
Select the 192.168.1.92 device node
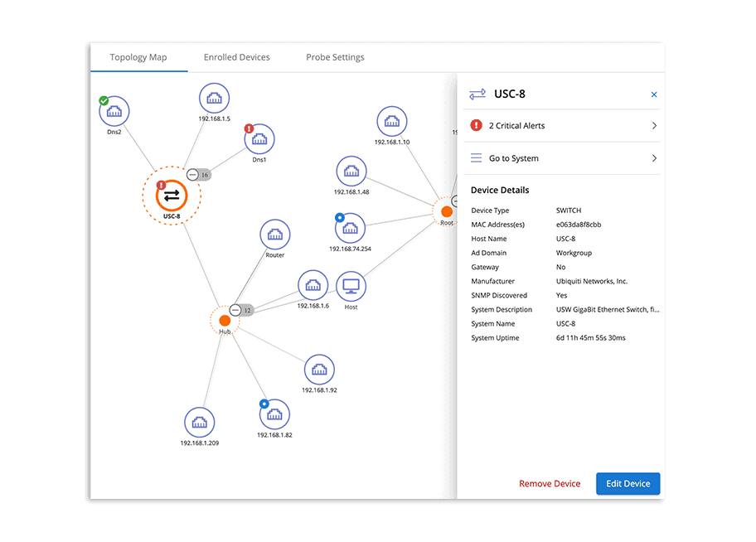319,370
